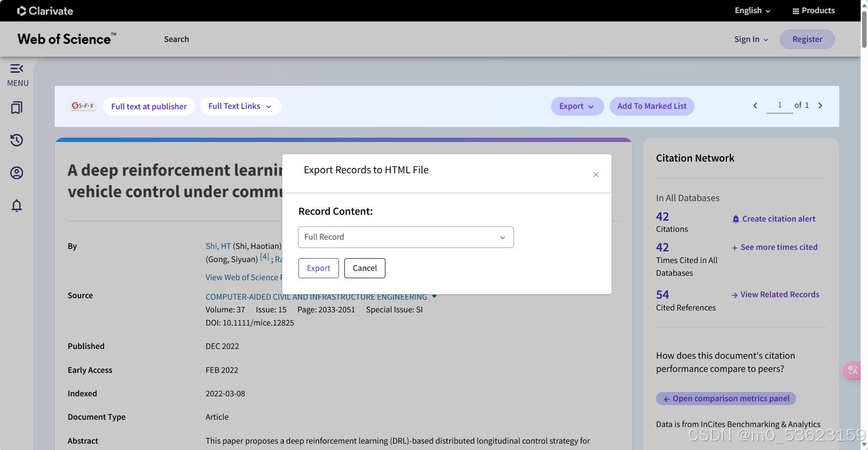The width and height of the screenshot is (868, 450).
Task: Click the translate floating icon
Action: [x=852, y=370]
